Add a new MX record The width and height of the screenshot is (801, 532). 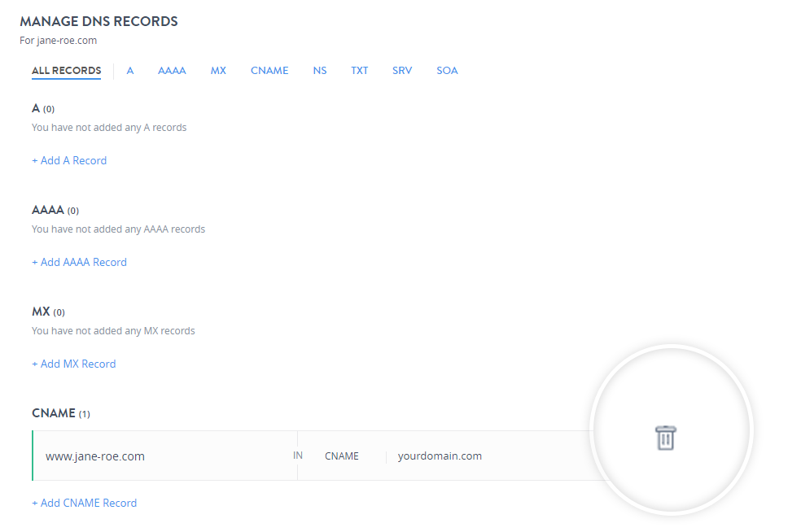coord(74,364)
